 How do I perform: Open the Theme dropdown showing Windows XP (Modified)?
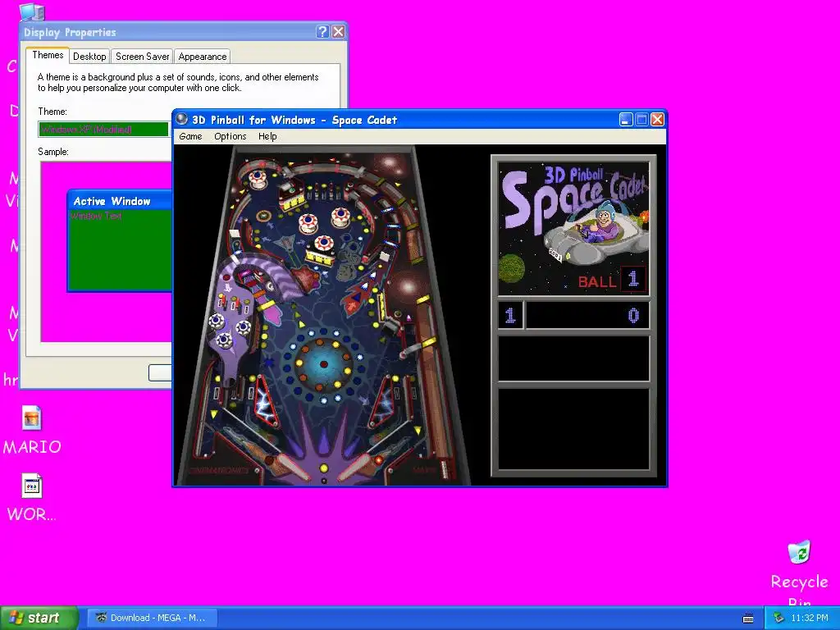[103, 129]
